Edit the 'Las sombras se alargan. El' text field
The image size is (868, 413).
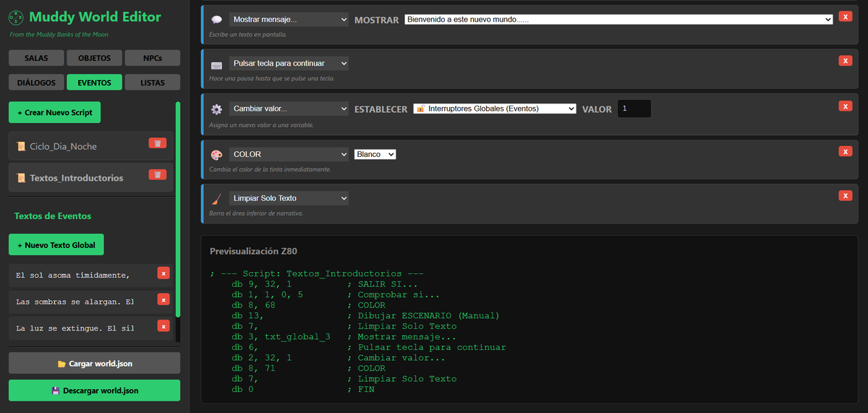click(81, 302)
